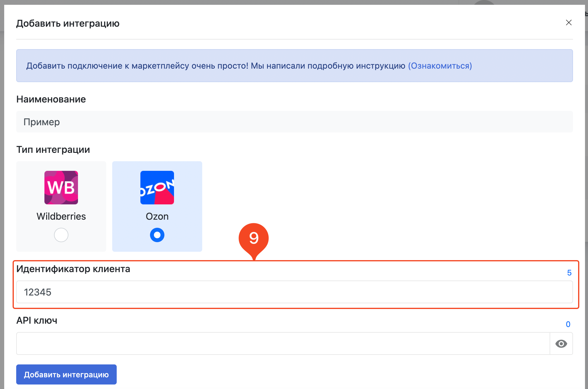588x389 pixels.
Task: Click the API key character counter 0
Action: (568, 324)
